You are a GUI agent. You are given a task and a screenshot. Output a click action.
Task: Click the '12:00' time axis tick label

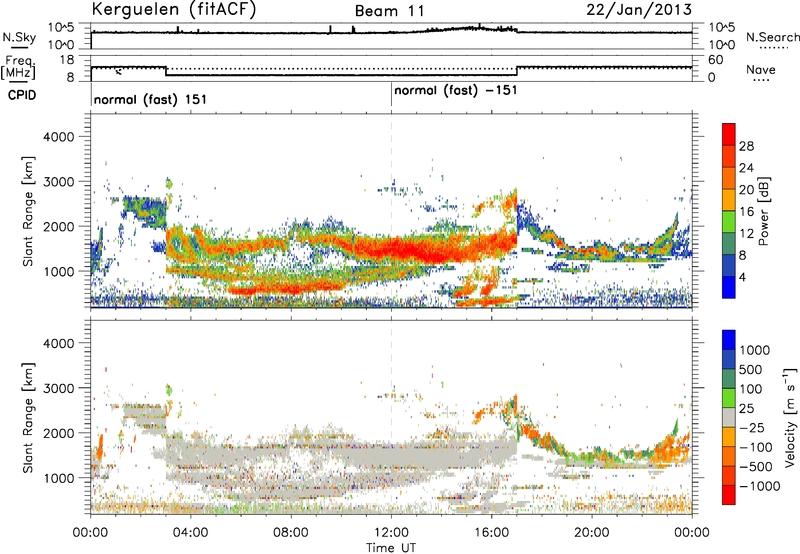click(x=391, y=533)
